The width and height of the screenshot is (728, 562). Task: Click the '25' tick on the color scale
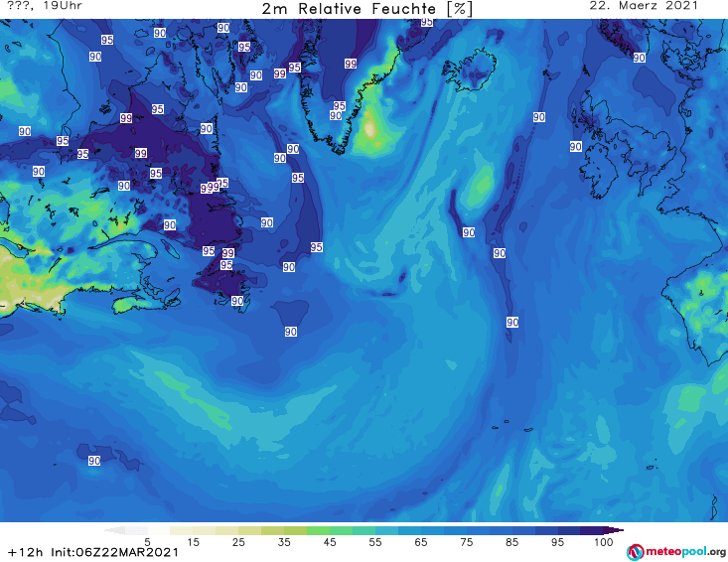(238, 542)
